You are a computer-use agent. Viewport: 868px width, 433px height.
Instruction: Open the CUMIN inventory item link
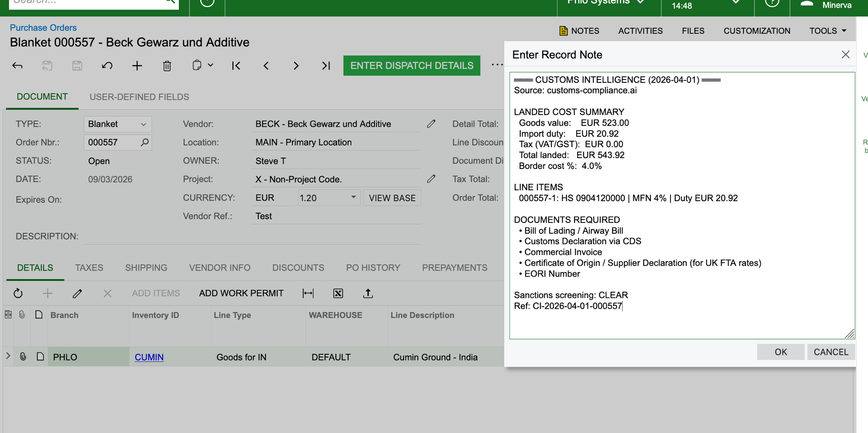(149, 357)
